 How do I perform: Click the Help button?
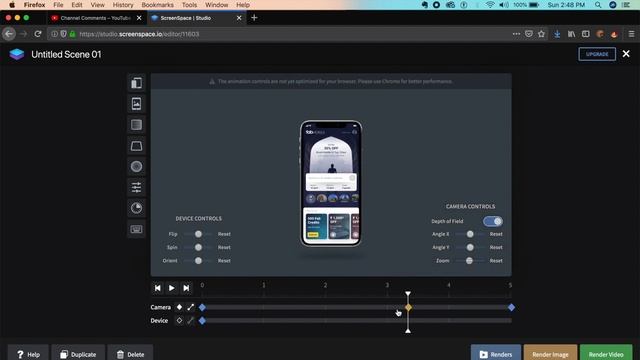click(x=28, y=354)
